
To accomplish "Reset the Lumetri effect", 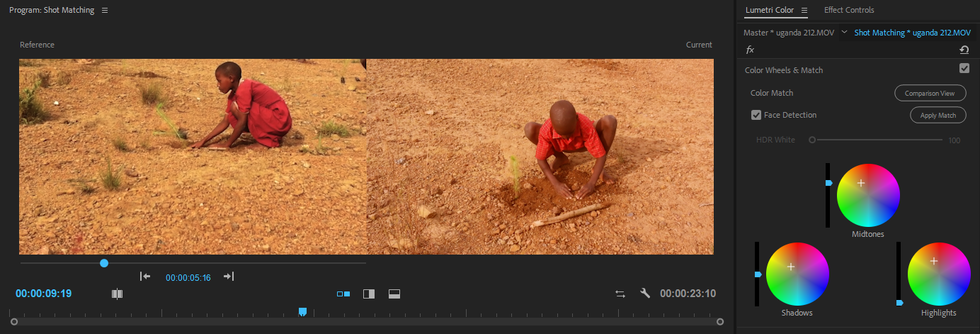I will click(x=964, y=50).
